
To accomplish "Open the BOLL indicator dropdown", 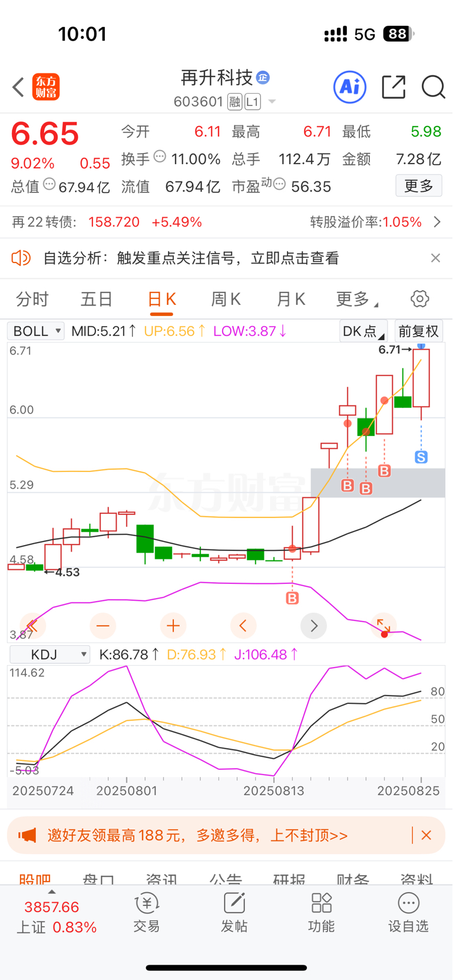I will tap(35, 331).
